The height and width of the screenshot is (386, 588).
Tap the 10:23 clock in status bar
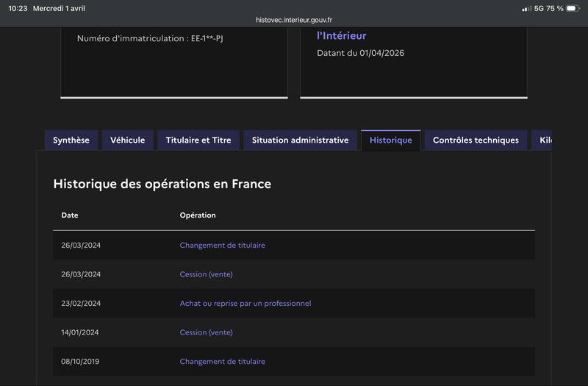(x=18, y=8)
